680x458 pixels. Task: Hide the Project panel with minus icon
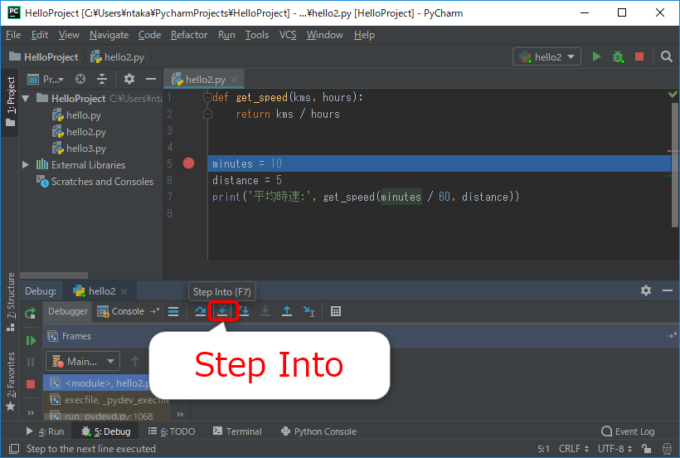coord(151,79)
